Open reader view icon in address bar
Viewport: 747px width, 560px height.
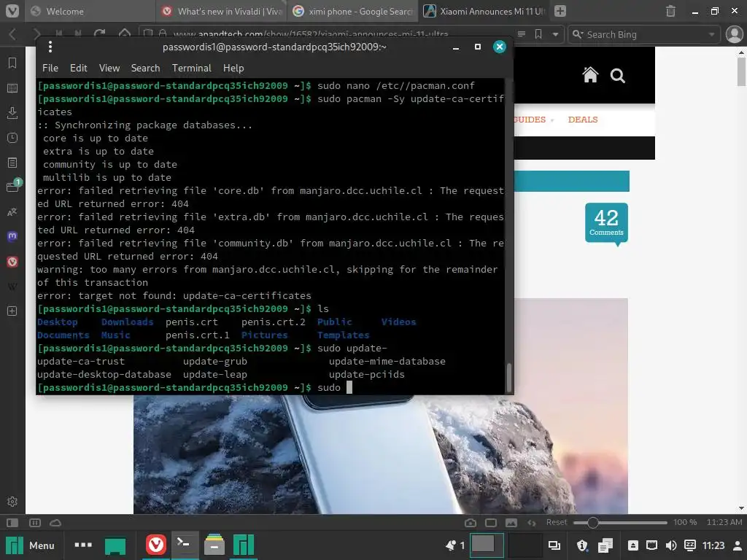click(x=522, y=34)
